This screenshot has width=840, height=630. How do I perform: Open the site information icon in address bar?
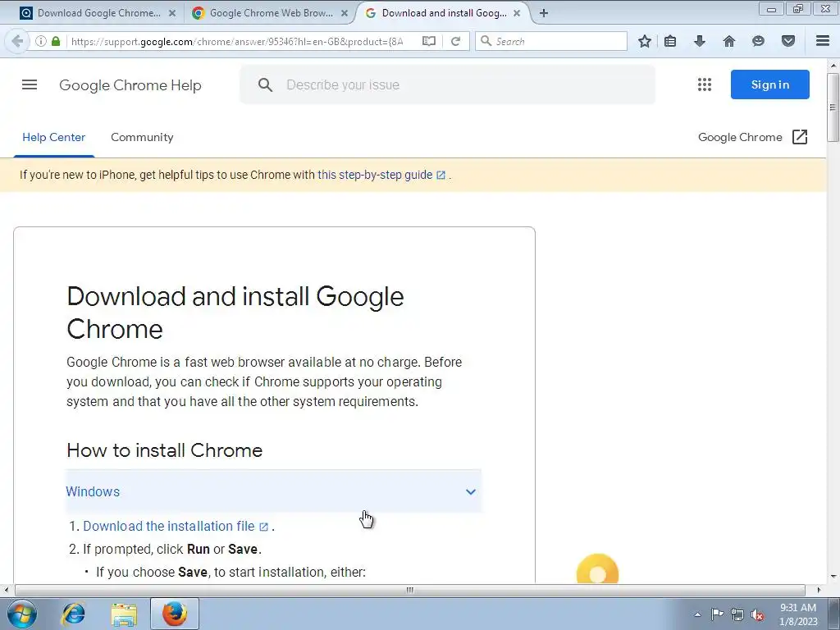pyautogui.click(x=41, y=41)
